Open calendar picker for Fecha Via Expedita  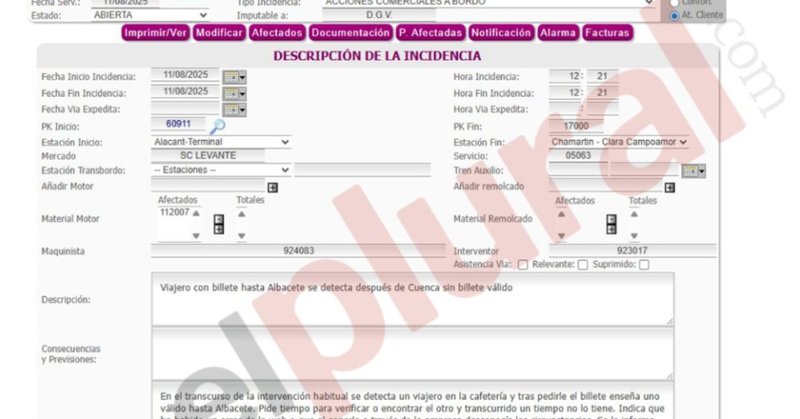[x=235, y=110]
